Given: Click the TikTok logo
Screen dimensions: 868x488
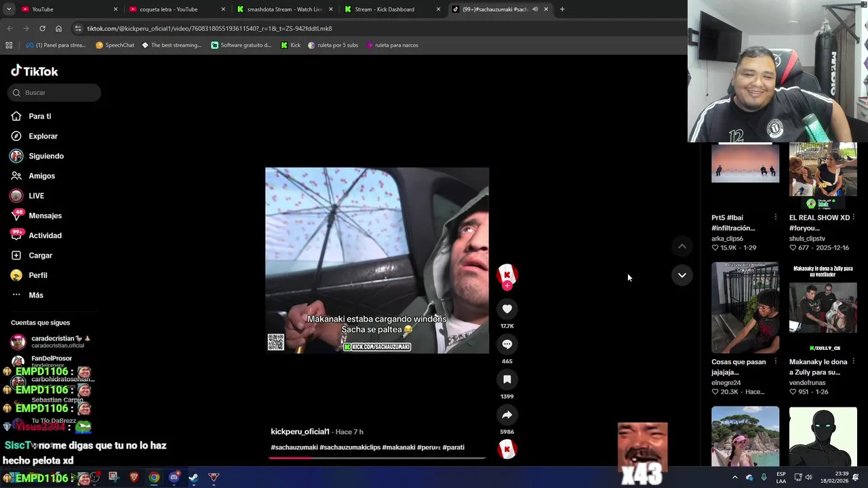Looking at the screenshot, I should (x=35, y=71).
